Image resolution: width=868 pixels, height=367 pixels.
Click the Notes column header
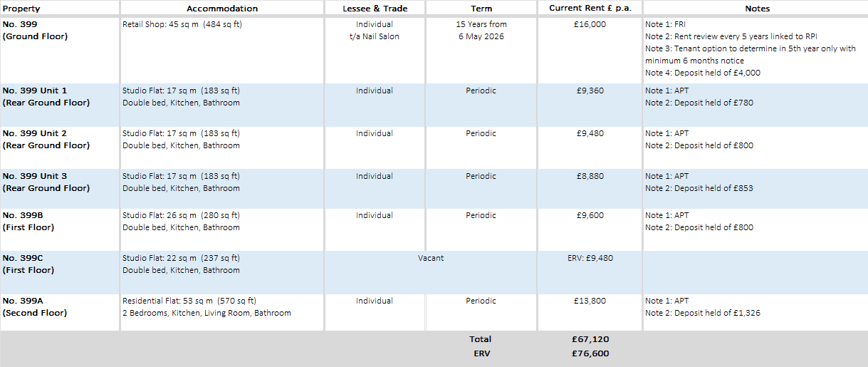(756, 9)
